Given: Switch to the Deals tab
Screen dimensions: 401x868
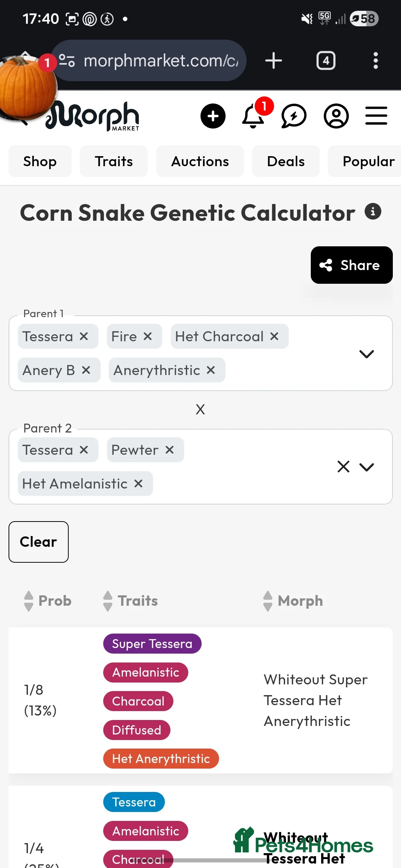Looking at the screenshot, I should (x=286, y=161).
